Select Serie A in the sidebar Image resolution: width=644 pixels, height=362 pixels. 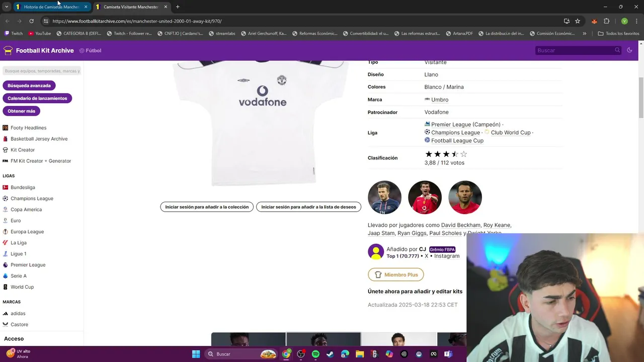click(x=19, y=276)
